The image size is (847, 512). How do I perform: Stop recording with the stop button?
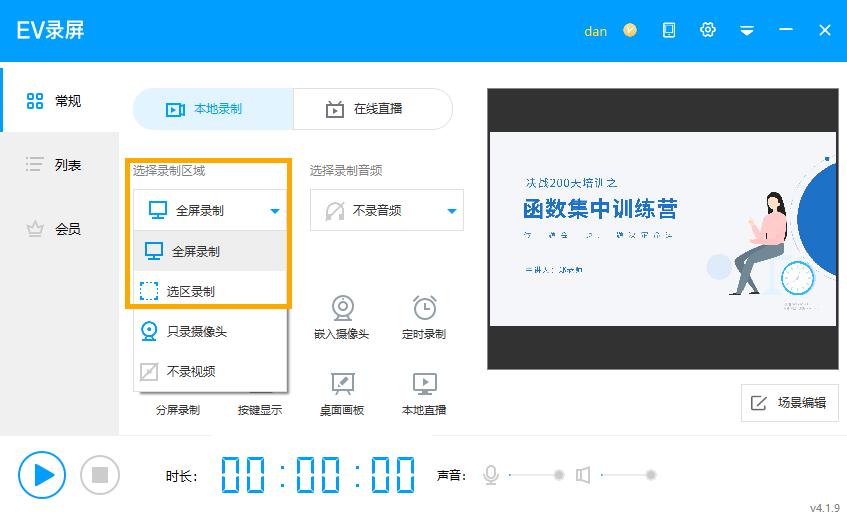100,475
